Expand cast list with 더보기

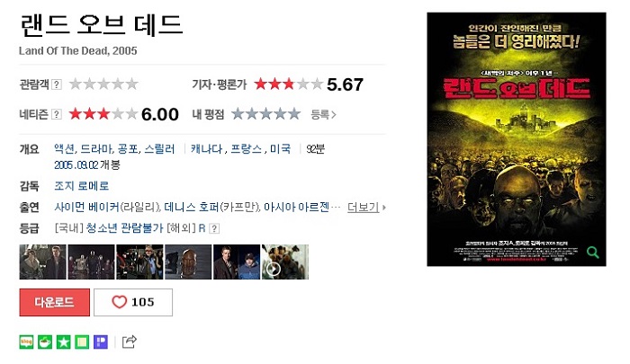tap(366, 207)
